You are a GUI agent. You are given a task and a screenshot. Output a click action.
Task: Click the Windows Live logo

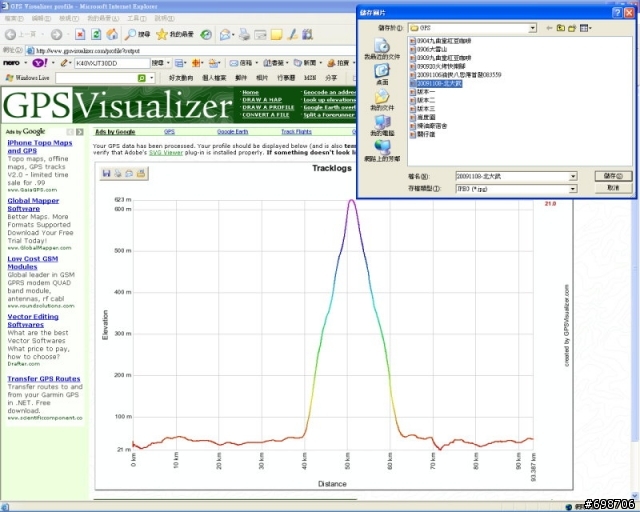click(28, 78)
